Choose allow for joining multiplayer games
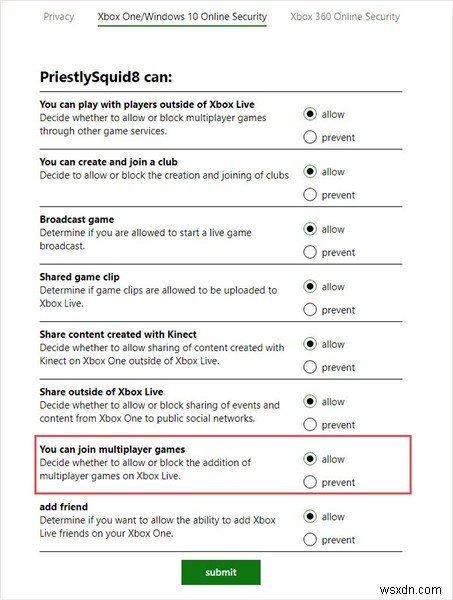The image size is (453, 600). pyautogui.click(x=310, y=459)
